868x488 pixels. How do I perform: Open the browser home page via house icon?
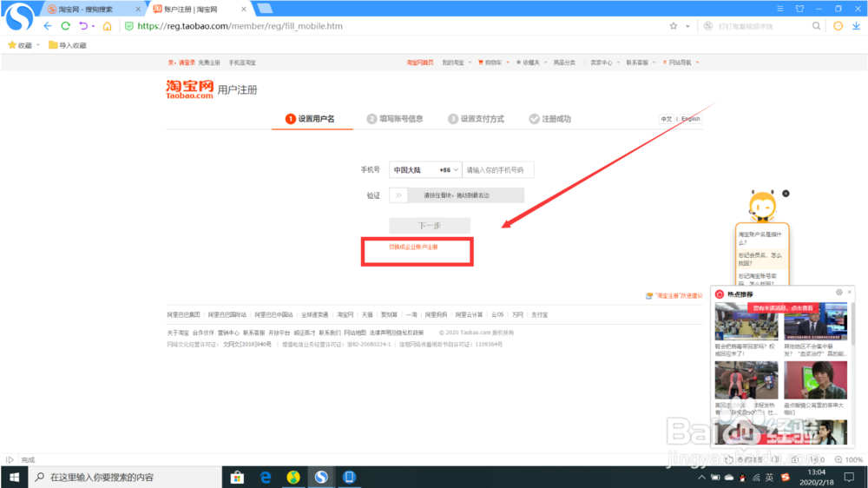click(108, 26)
